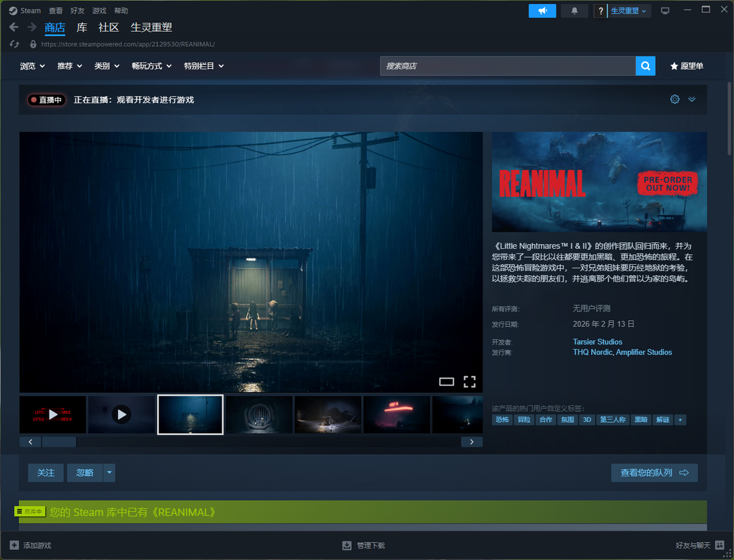Image resolution: width=734 pixels, height=560 pixels.
Task: Enter fullscreen for the screenshot viewer
Action: 470,382
